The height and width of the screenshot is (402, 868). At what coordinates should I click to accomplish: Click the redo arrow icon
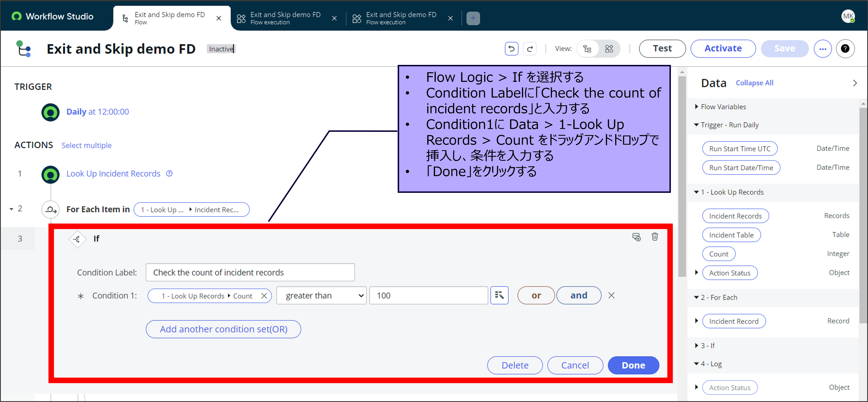click(x=529, y=49)
